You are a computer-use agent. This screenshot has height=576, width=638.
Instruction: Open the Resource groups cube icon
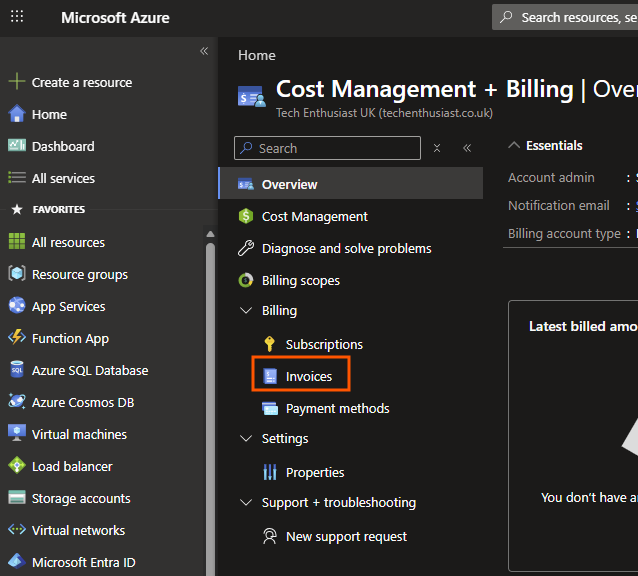pyautogui.click(x=17, y=273)
